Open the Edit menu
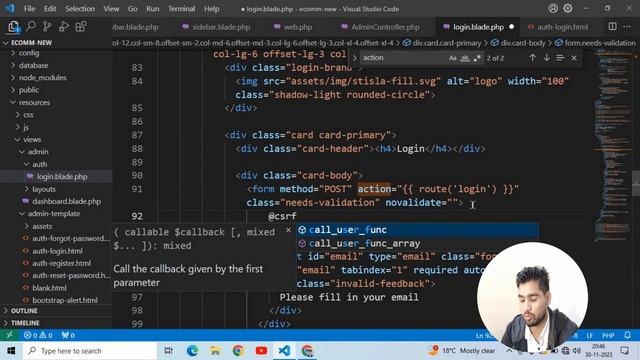The width and height of the screenshot is (640, 360). click(50, 9)
